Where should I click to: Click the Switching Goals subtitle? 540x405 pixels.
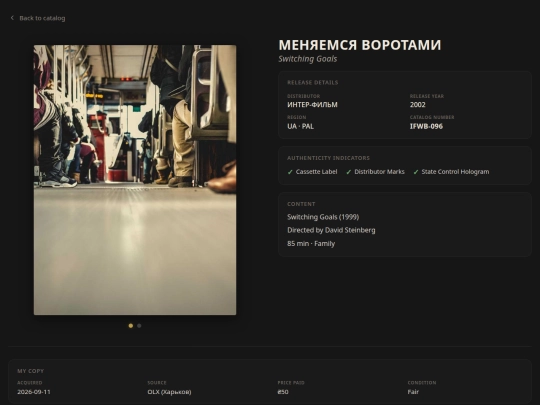(x=308, y=59)
